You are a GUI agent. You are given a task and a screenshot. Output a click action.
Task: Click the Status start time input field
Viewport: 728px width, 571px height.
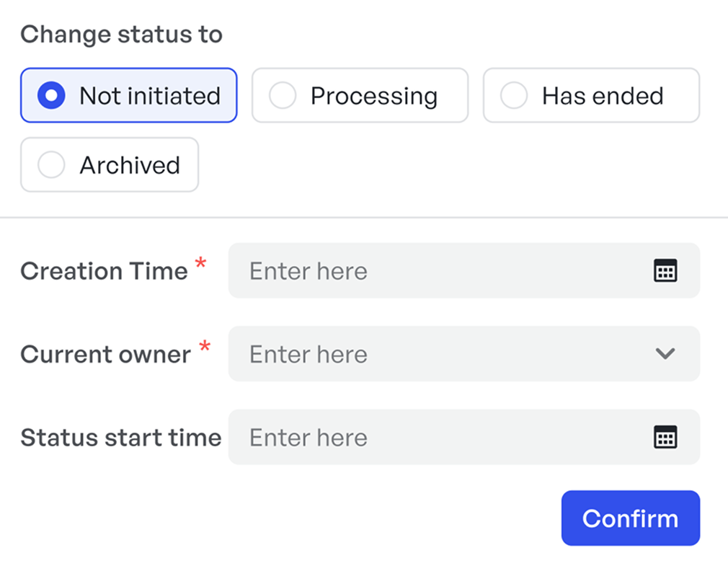pyautogui.click(x=432, y=437)
